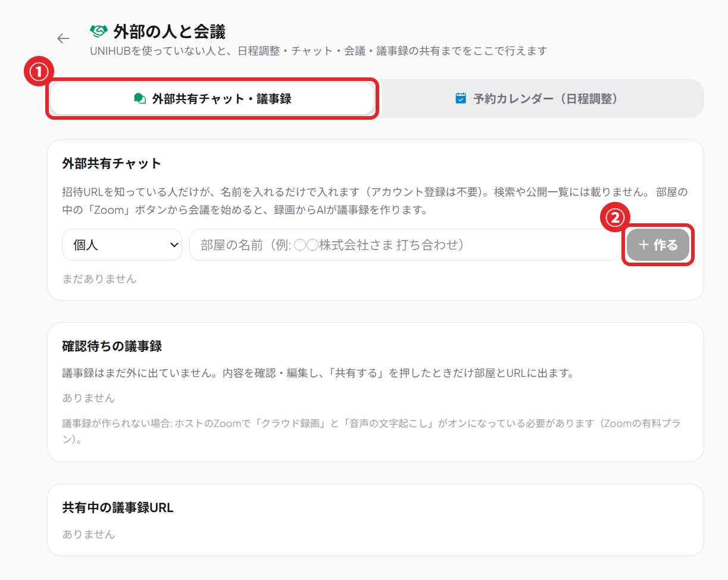Open the 個人 dropdown
Image resolution: width=728 pixels, height=580 pixels.
pos(122,245)
